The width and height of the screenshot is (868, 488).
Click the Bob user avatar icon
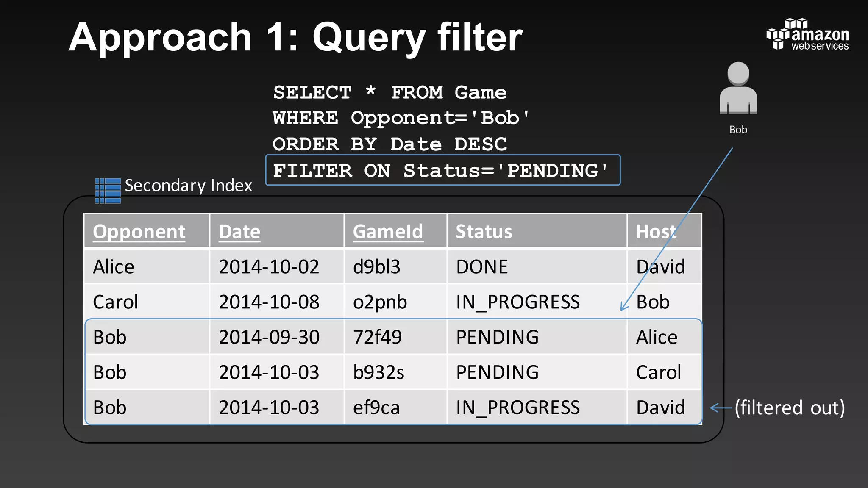point(738,89)
